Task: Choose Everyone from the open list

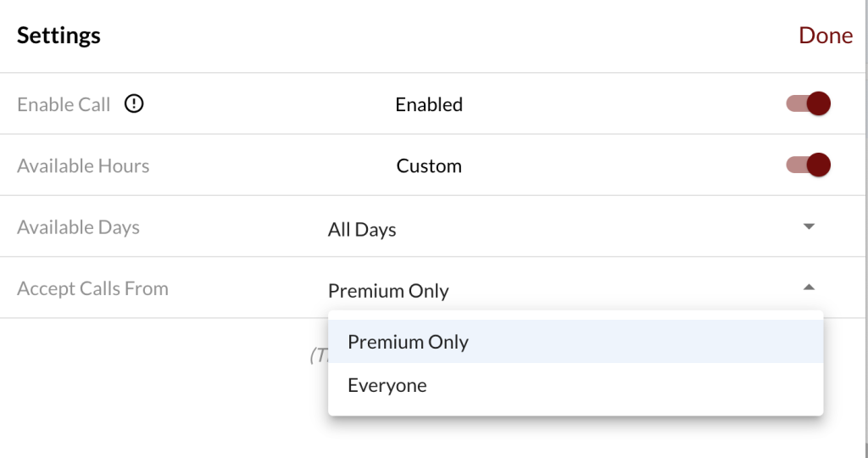Action: click(387, 386)
